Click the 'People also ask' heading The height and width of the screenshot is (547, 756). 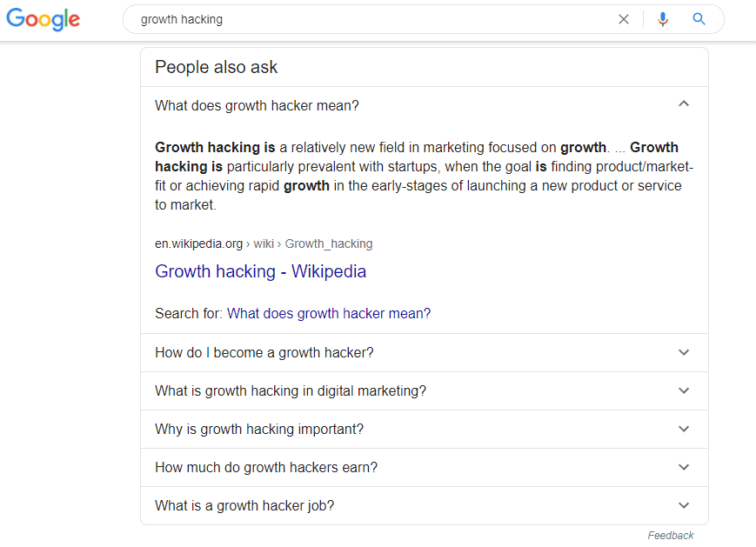point(216,67)
